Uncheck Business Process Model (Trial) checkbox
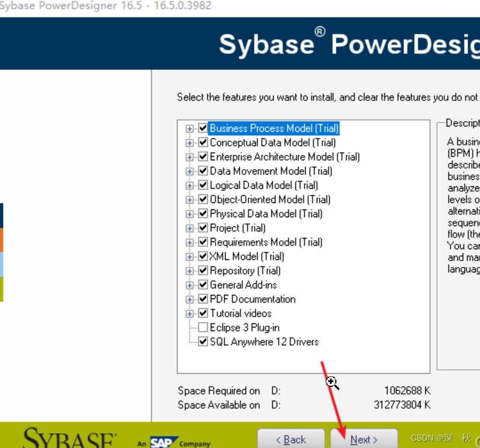Screen dimensions: 480x448 point(203,128)
